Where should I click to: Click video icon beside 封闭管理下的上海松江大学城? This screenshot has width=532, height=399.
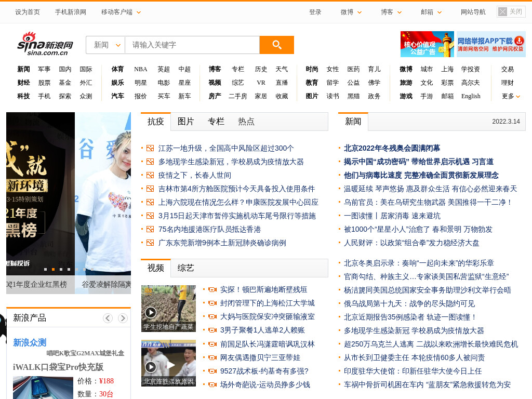click(x=212, y=303)
